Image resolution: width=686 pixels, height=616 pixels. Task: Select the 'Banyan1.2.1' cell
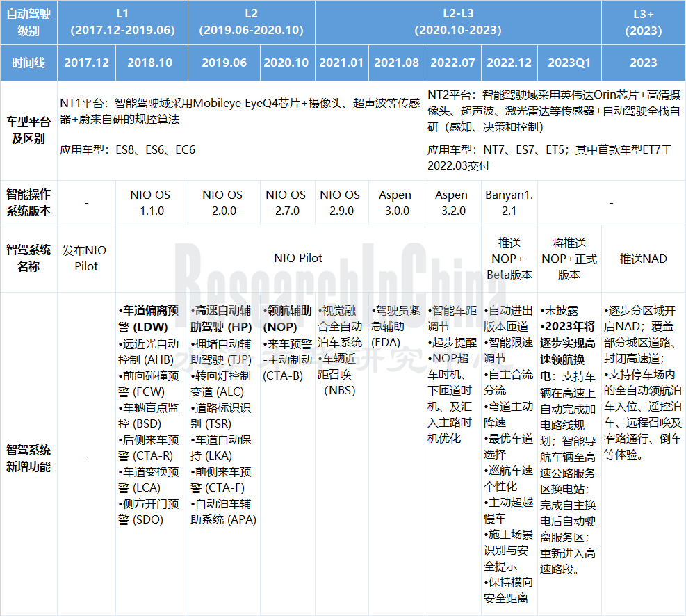point(509,202)
